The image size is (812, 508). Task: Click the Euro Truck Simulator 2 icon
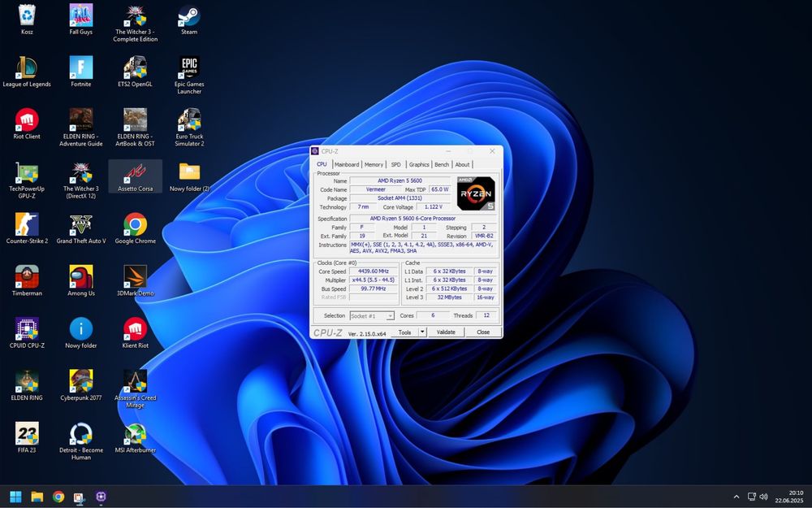189,128
